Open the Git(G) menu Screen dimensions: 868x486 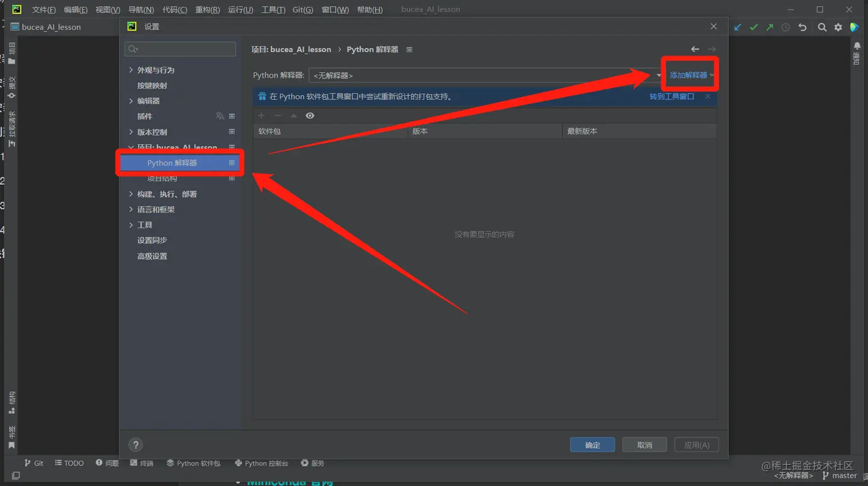[x=303, y=9]
